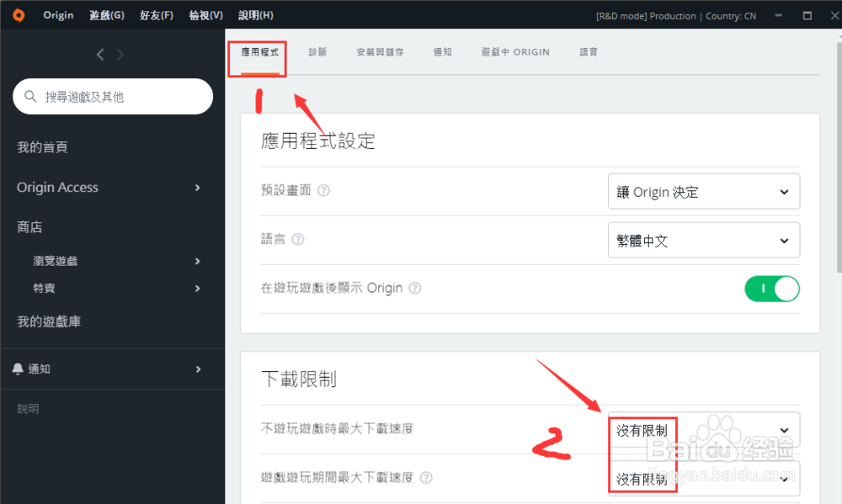Open the 語言 dropdown showing 繁體中文
Image resolution: width=842 pixels, height=504 pixels.
pos(704,241)
